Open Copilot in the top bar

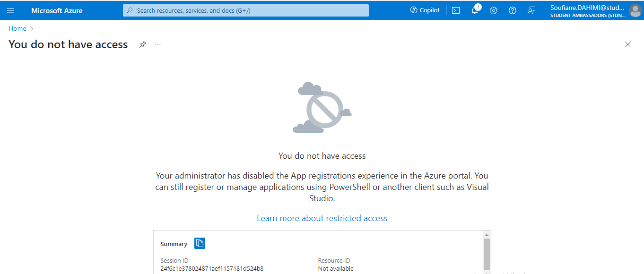click(x=425, y=10)
